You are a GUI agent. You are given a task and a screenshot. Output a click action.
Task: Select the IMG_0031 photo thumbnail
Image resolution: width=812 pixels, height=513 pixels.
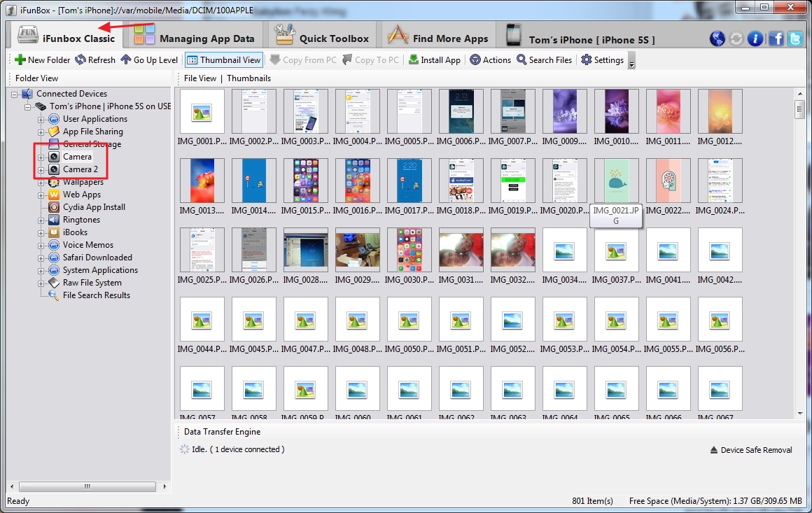pyautogui.click(x=461, y=250)
